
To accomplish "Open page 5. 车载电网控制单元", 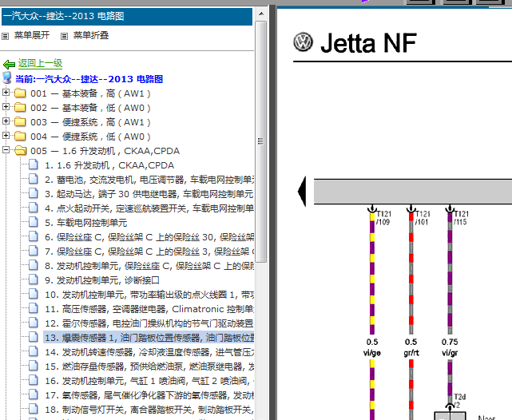I will pos(86,223).
